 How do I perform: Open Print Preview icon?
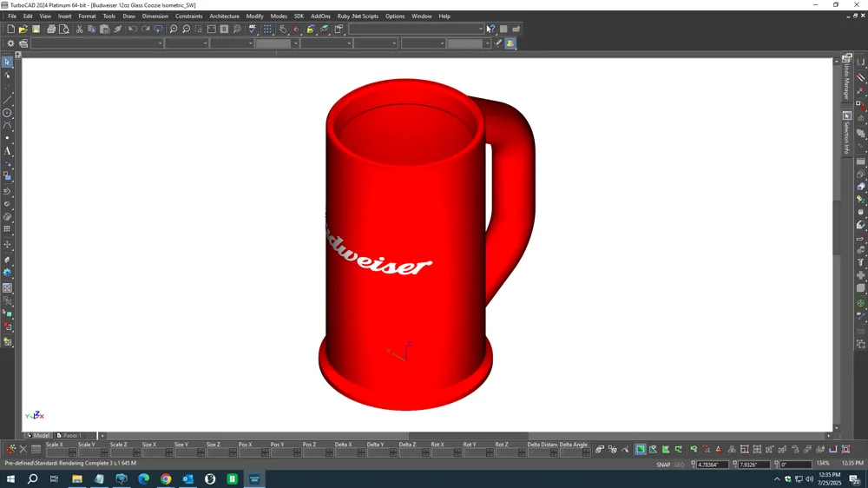[x=64, y=29]
